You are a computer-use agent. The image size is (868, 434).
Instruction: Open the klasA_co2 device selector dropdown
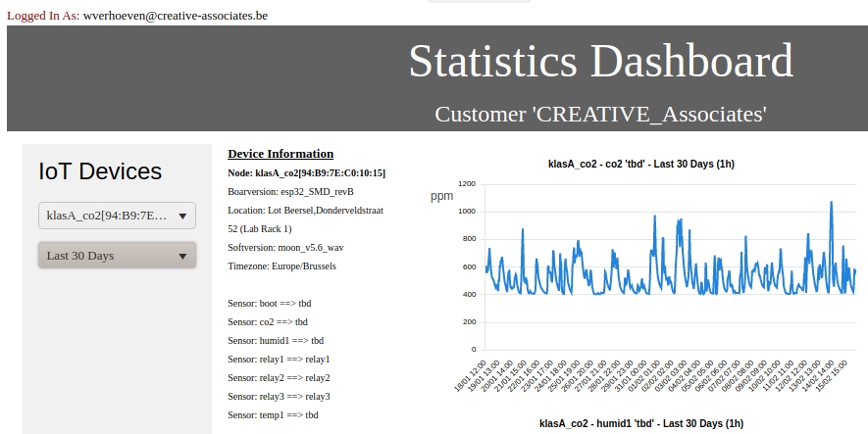[x=117, y=216]
